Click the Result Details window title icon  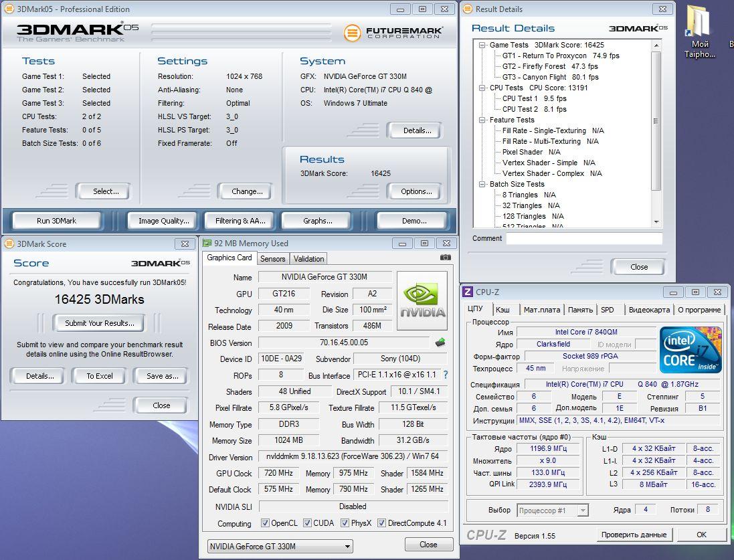coord(468,9)
